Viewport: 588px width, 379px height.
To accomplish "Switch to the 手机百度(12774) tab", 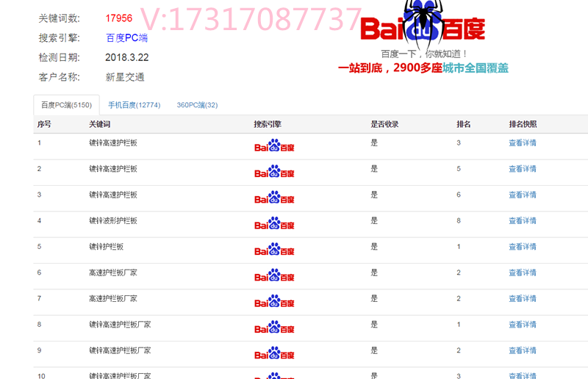I will pos(135,105).
